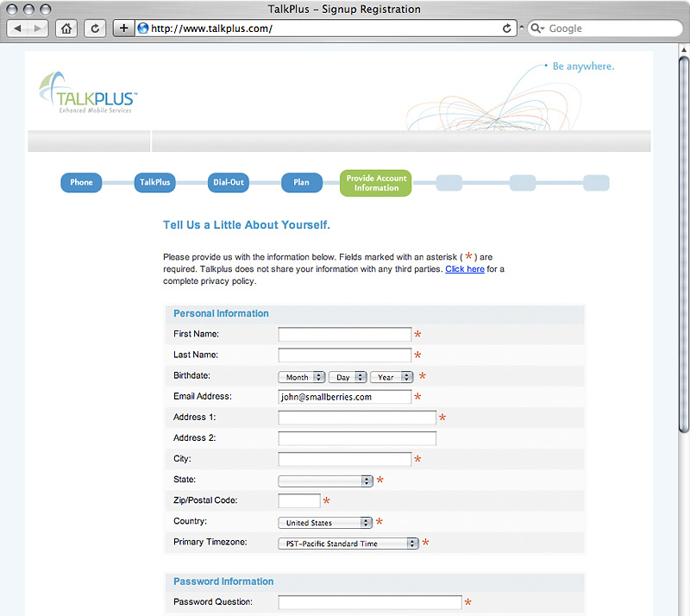Select the Provide Account Information step
Viewport: 690px width, 616px height.
tap(376, 183)
